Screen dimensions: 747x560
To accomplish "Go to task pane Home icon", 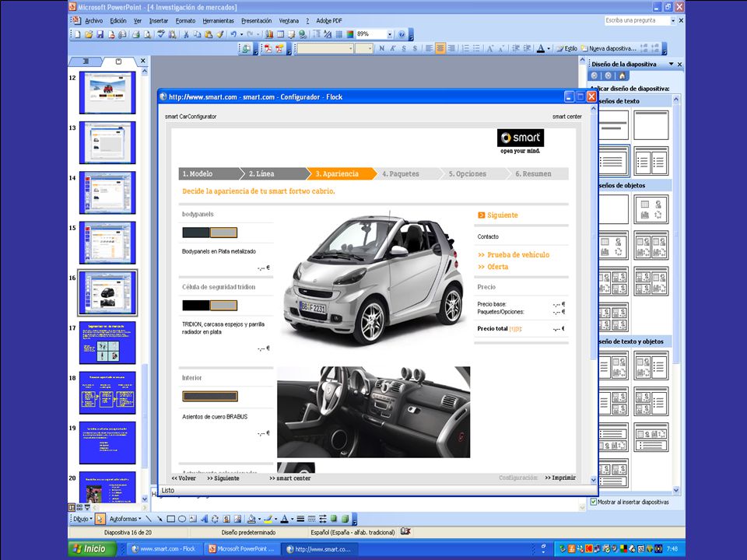I will tap(622, 75).
